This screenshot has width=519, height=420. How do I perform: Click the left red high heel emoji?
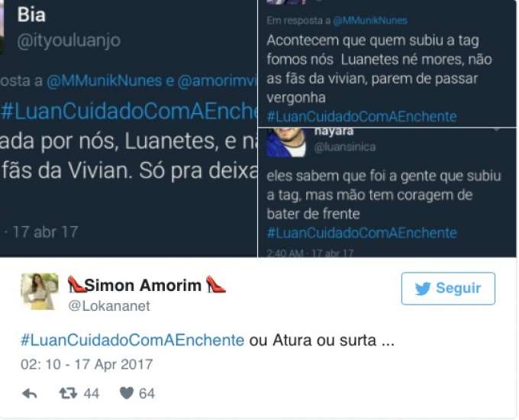point(76,284)
